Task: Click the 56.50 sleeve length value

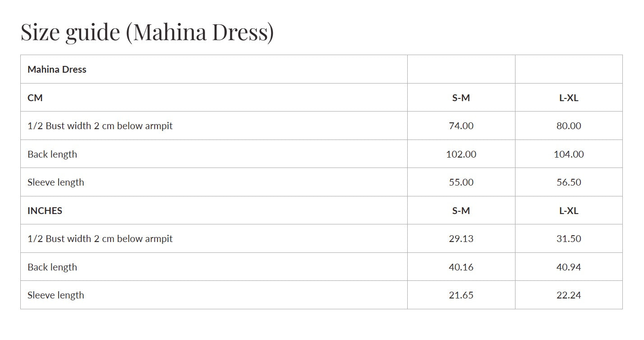Action: (569, 182)
